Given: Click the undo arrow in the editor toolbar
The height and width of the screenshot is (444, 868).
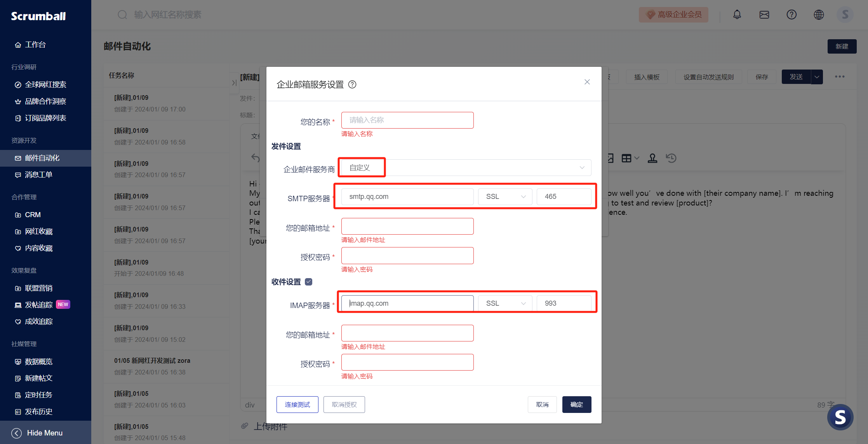Looking at the screenshot, I should 255,158.
